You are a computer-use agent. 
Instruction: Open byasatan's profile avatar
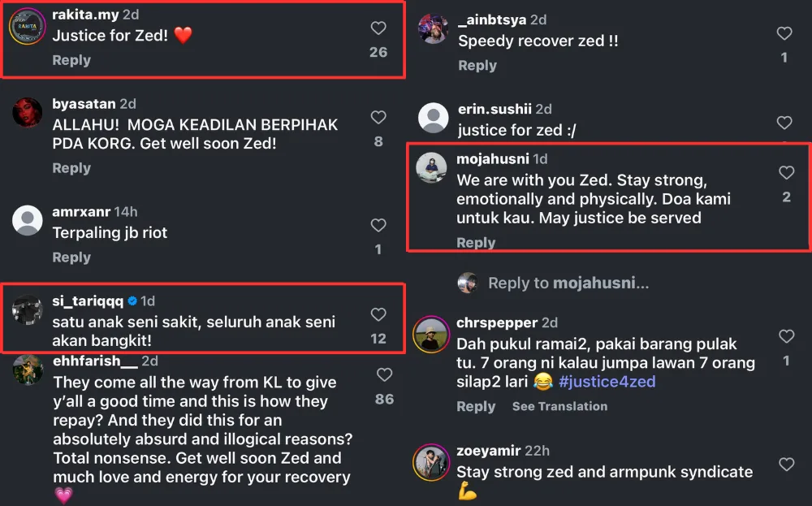(27, 113)
